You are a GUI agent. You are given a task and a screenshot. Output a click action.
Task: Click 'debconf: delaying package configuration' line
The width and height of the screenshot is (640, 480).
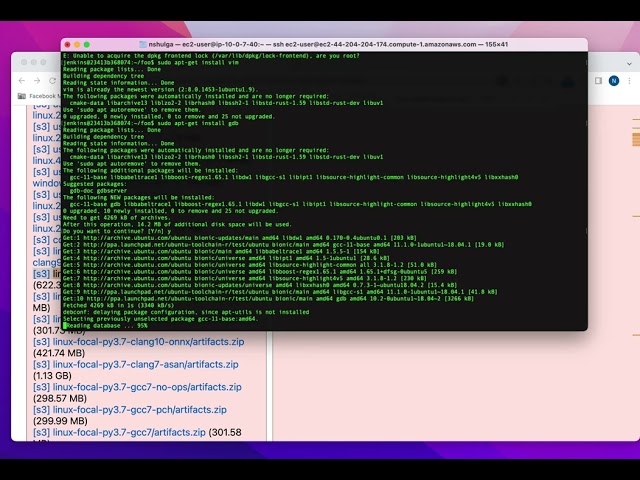pos(186,312)
